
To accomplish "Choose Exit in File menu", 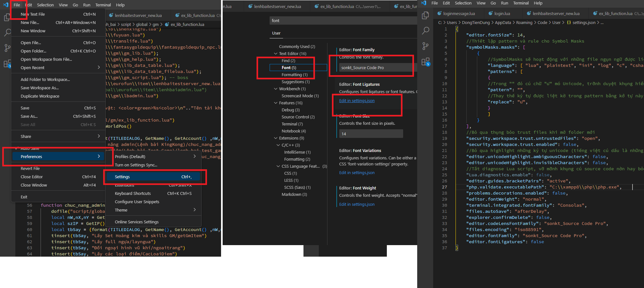I will (x=58, y=197).
